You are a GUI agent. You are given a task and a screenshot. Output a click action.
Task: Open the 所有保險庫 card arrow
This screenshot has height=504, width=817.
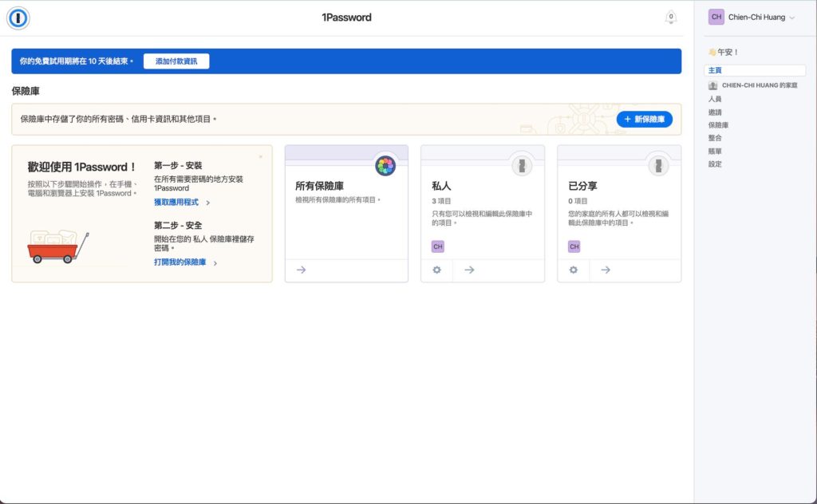pyautogui.click(x=301, y=270)
